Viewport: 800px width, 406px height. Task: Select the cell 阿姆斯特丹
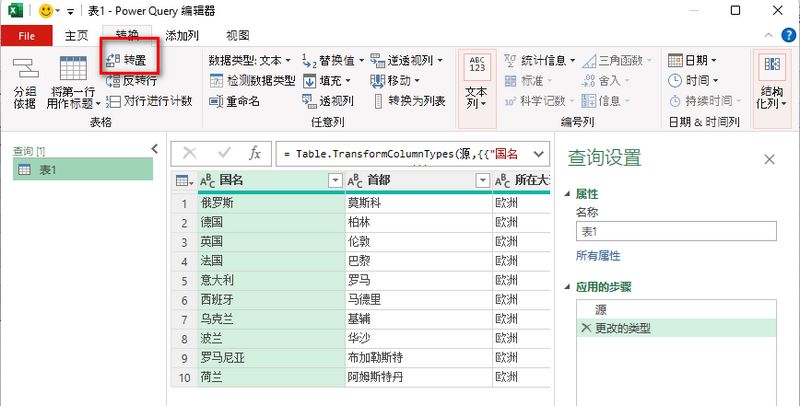click(419, 377)
